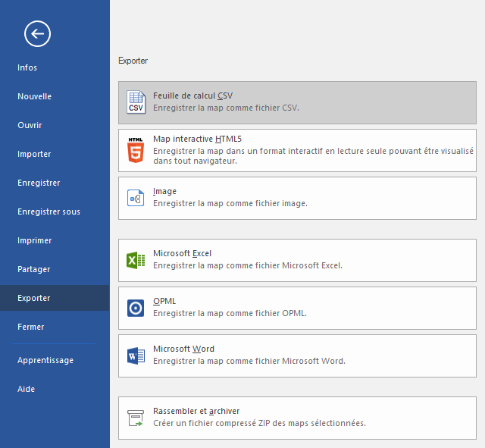The image size is (485, 448).
Task: Choose Enregistrer in the left menu
Action: click(39, 183)
